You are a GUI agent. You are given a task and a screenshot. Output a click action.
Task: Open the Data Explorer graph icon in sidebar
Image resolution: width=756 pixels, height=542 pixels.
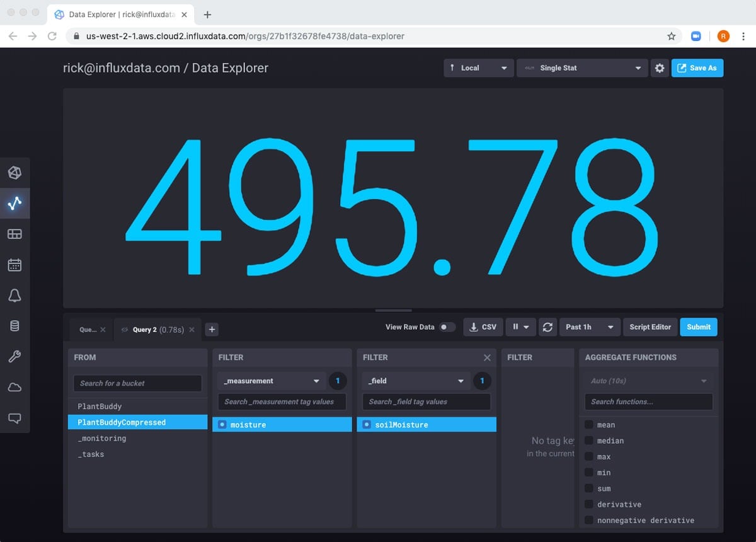[14, 203]
